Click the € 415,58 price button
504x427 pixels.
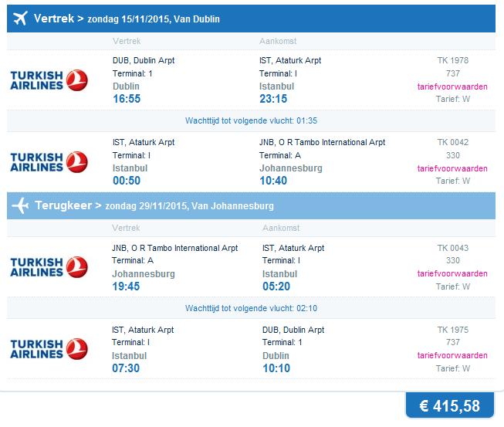point(450,405)
